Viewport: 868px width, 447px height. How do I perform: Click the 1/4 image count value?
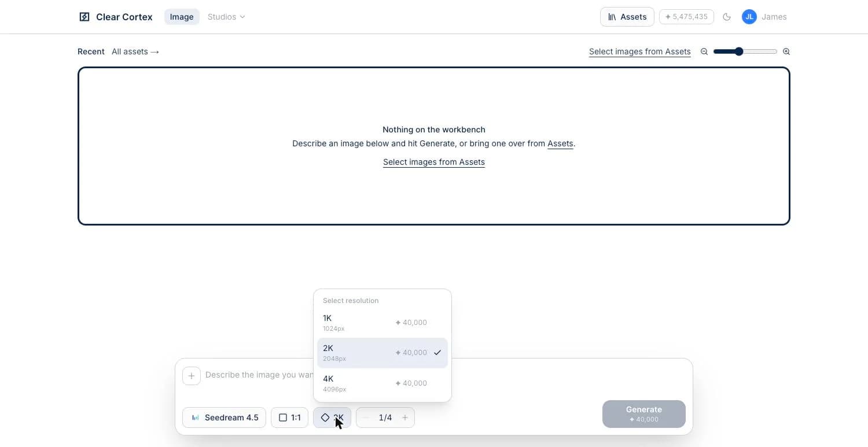[x=385, y=418]
